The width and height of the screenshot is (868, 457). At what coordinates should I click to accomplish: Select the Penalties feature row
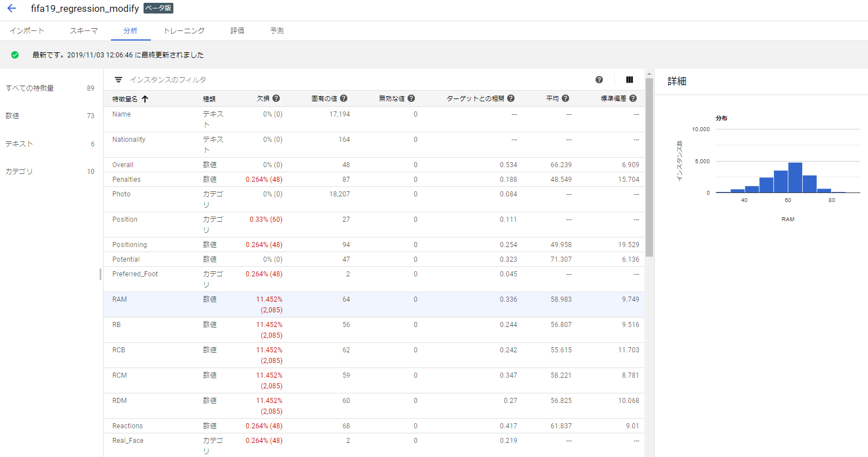pyautogui.click(x=374, y=180)
